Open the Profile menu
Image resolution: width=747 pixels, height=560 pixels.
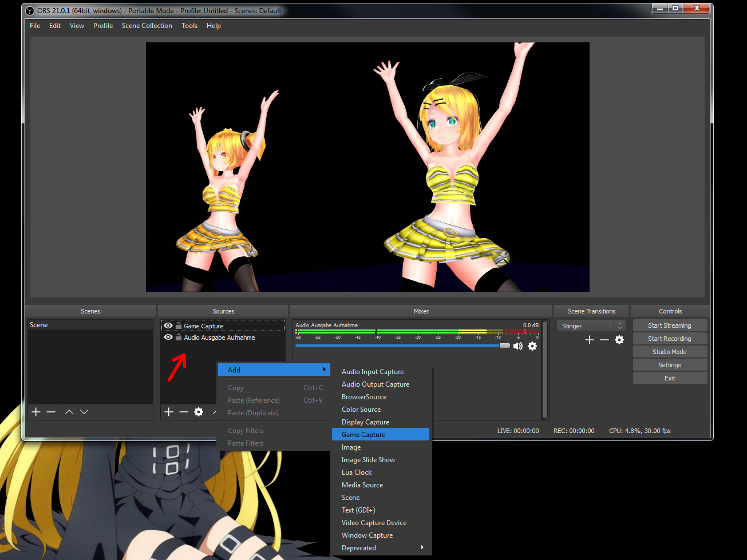pos(103,26)
